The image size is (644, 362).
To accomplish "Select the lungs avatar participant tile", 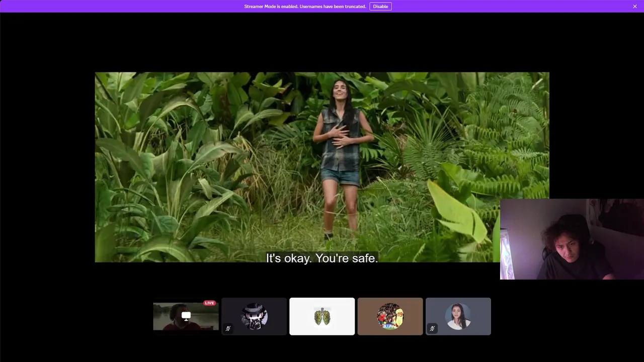I will coord(322,316).
